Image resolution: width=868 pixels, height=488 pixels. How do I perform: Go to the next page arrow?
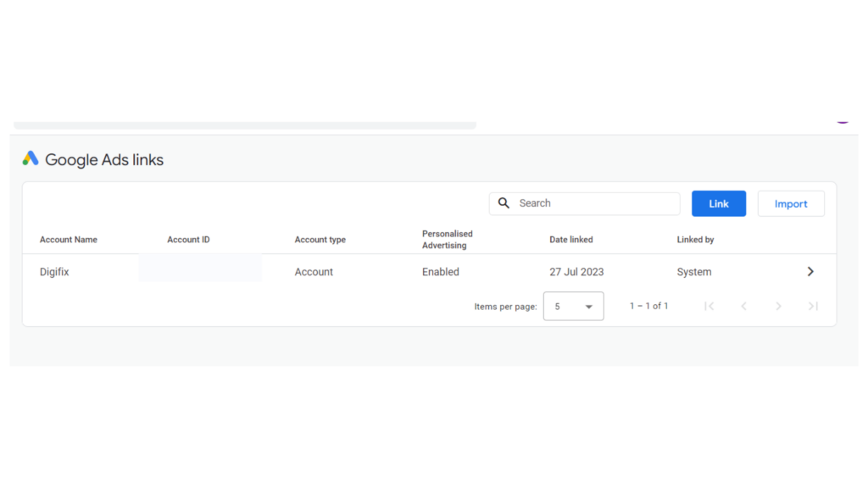tap(778, 306)
